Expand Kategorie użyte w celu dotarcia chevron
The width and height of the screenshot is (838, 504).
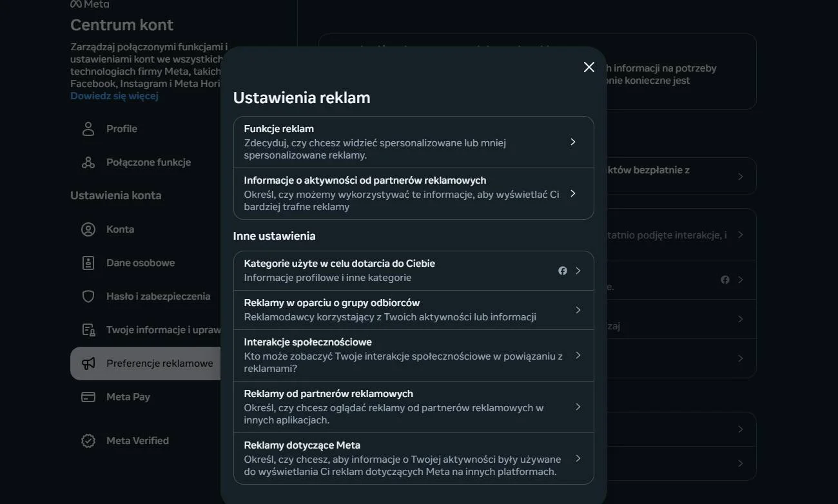[578, 271]
